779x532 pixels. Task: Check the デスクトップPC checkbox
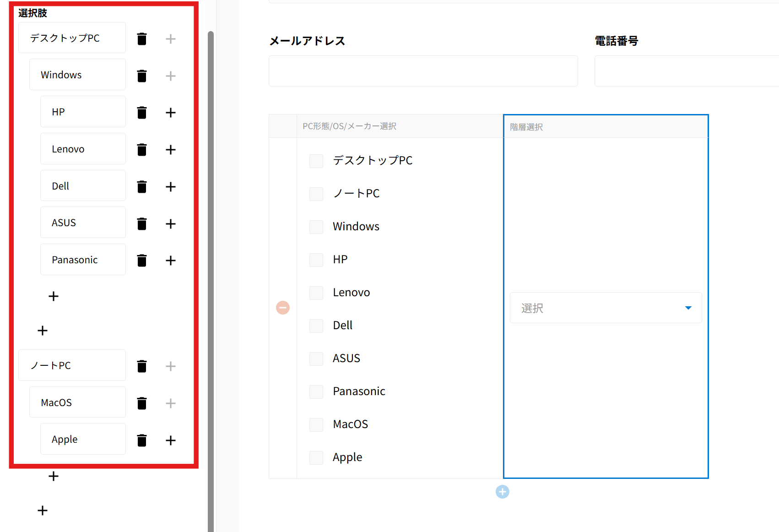tap(316, 161)
